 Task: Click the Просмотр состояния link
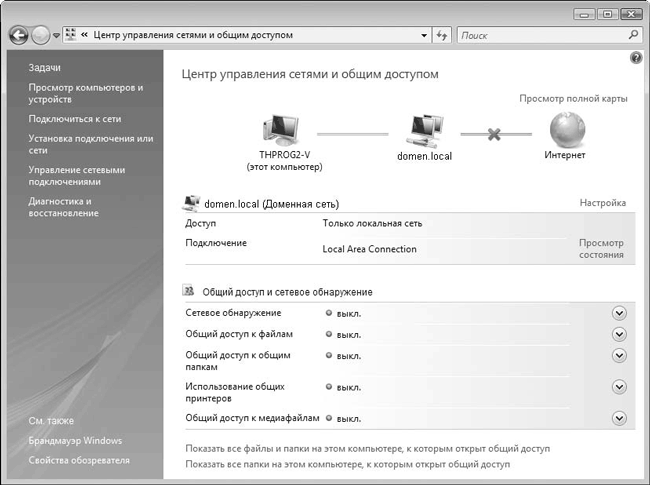[x=600, y=248]
